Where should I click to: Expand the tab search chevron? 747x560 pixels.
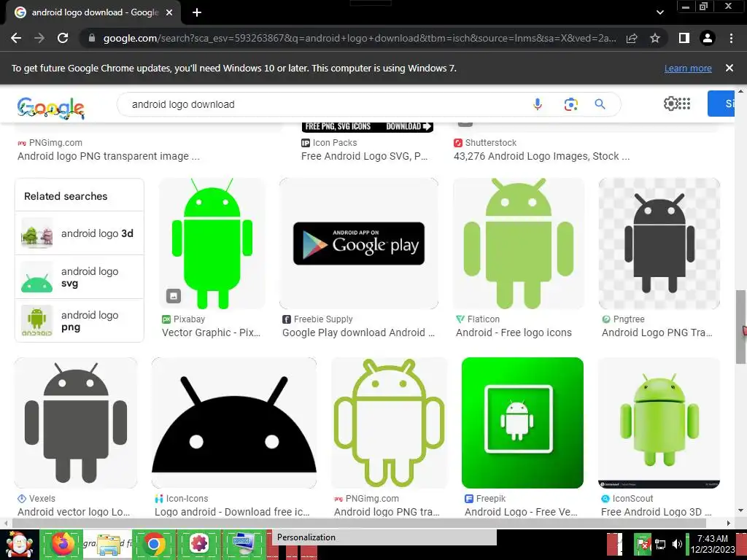click(x=659, y=12)
